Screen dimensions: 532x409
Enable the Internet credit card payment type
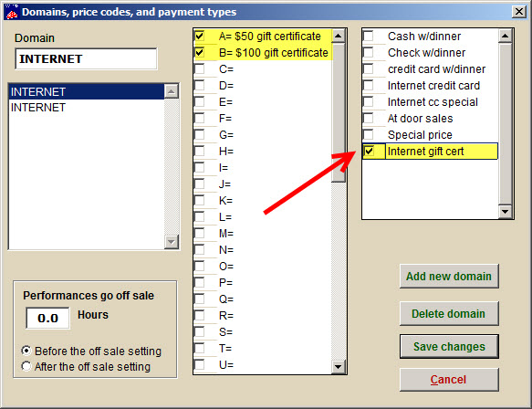(368, 85)
